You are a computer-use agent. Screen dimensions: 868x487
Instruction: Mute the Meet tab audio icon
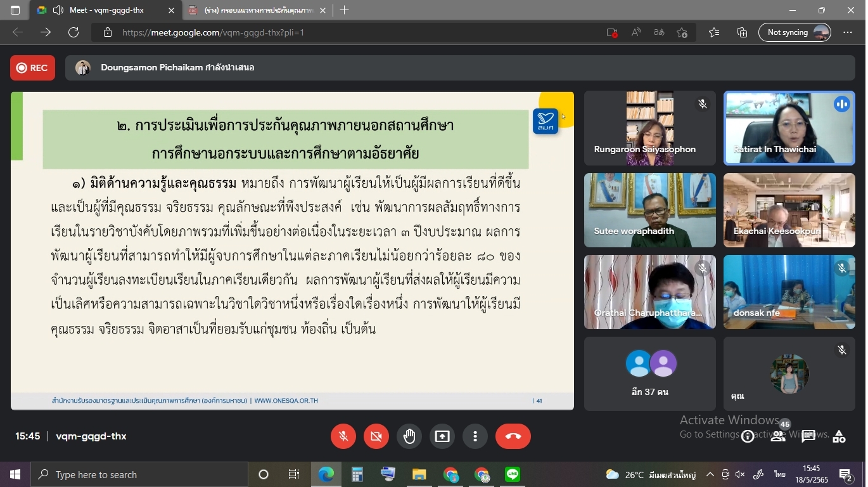58,10
